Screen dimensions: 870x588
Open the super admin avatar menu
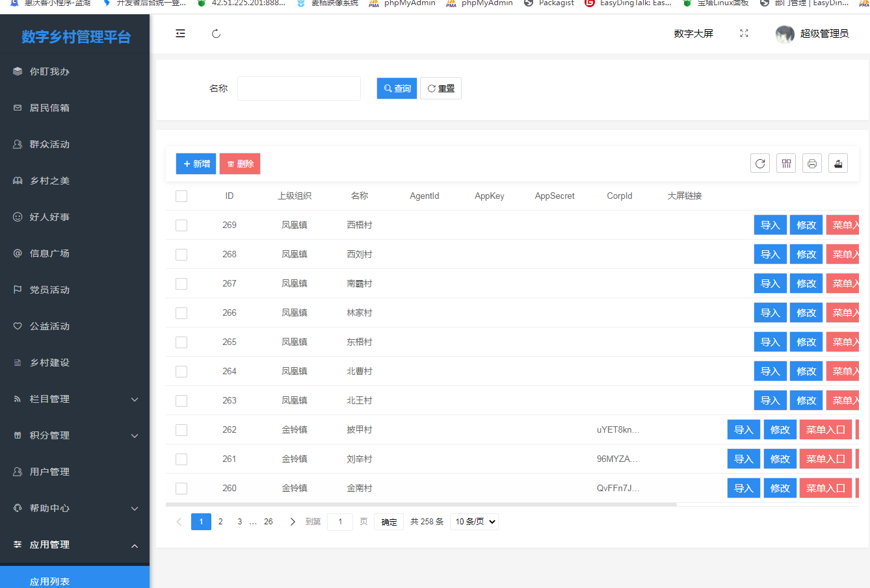click(812, 34)
